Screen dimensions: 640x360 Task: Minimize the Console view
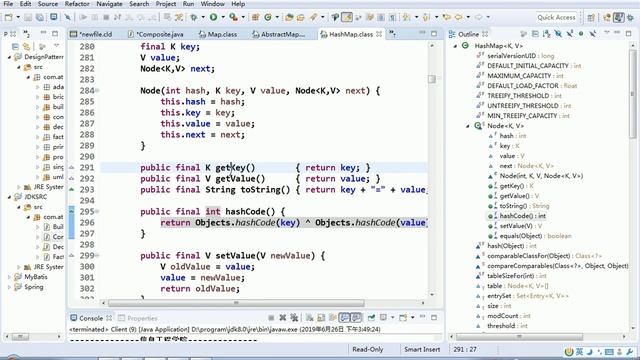(422, 317)
